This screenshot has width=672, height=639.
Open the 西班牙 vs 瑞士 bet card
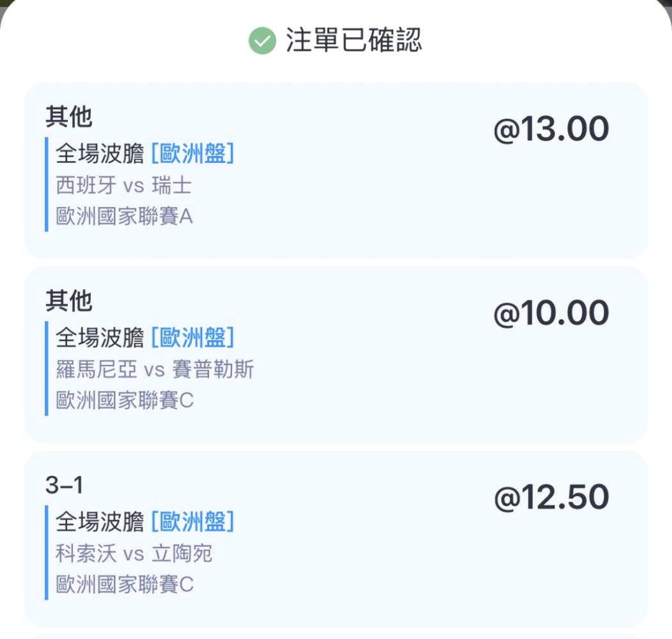pyautogui.click(x=336, y=171)
